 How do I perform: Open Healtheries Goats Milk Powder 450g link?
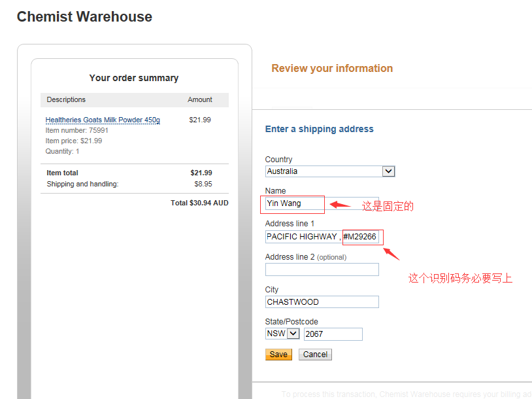pyautogui.click(x=103, y=120)
